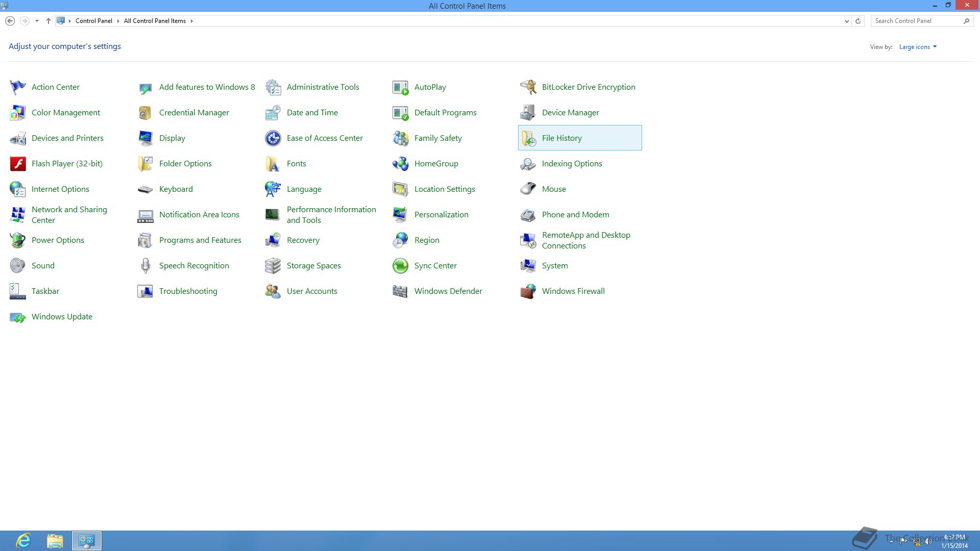Image resolution: width=980 pixels, height=551 pixels.
Task: Open the Power Options link
Action: pyautogui.click(x=58, y=240)
